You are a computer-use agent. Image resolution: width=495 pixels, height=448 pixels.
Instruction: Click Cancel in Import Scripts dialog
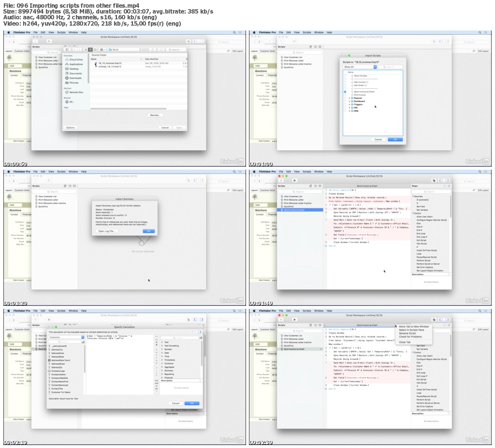378,139
